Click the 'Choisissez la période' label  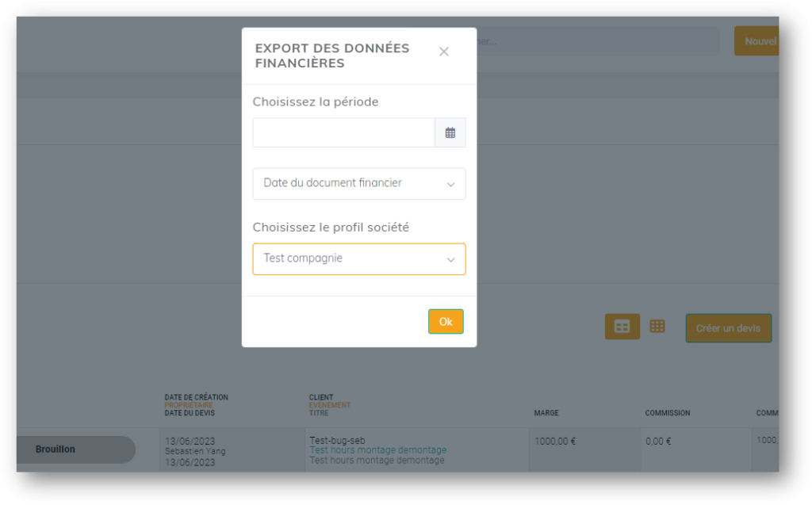316,101
